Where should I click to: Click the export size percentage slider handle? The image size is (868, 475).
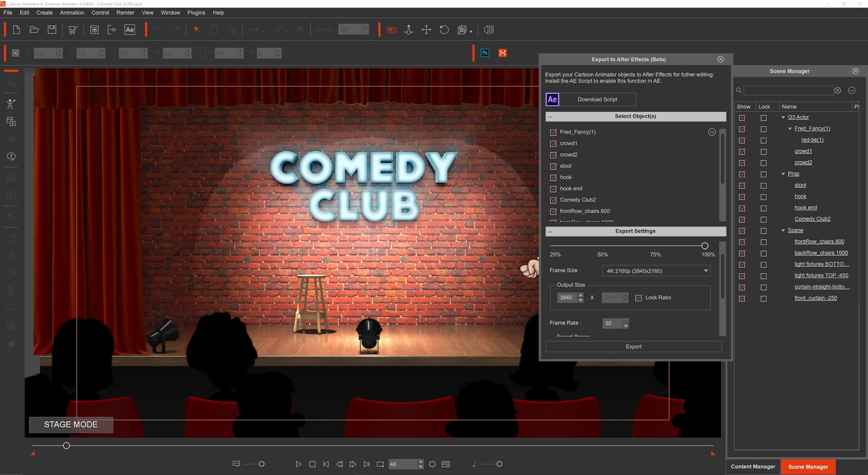click(x=705, y=246)
